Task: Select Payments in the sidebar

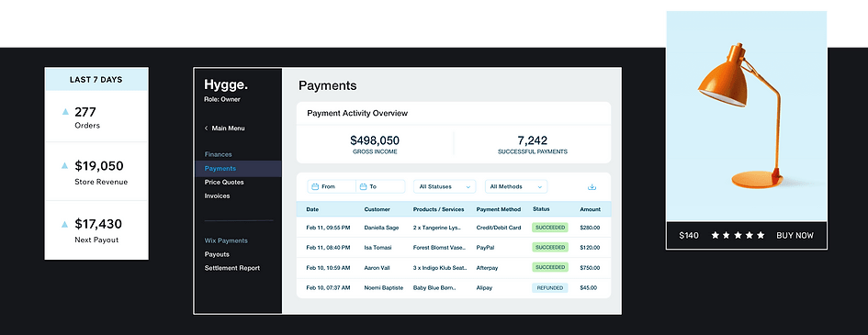Action: [238, 169]
